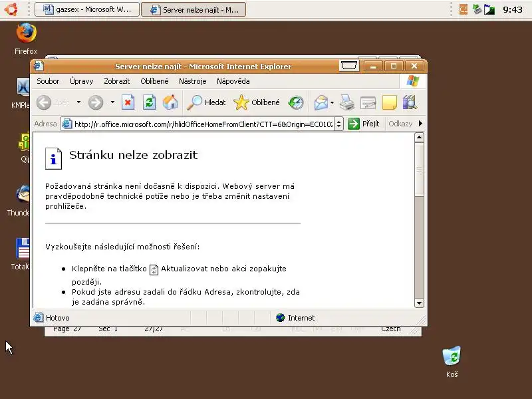532x399 pixels.
Task: Expand the Forward history dropdown arrow
Action: [112, 102]
